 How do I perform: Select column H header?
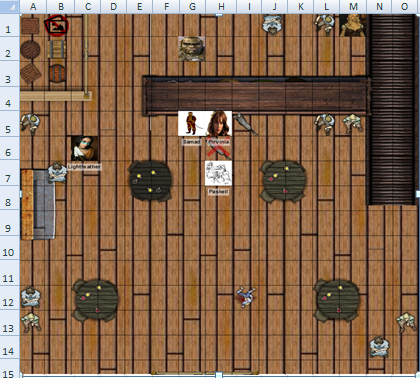point(221,6)
